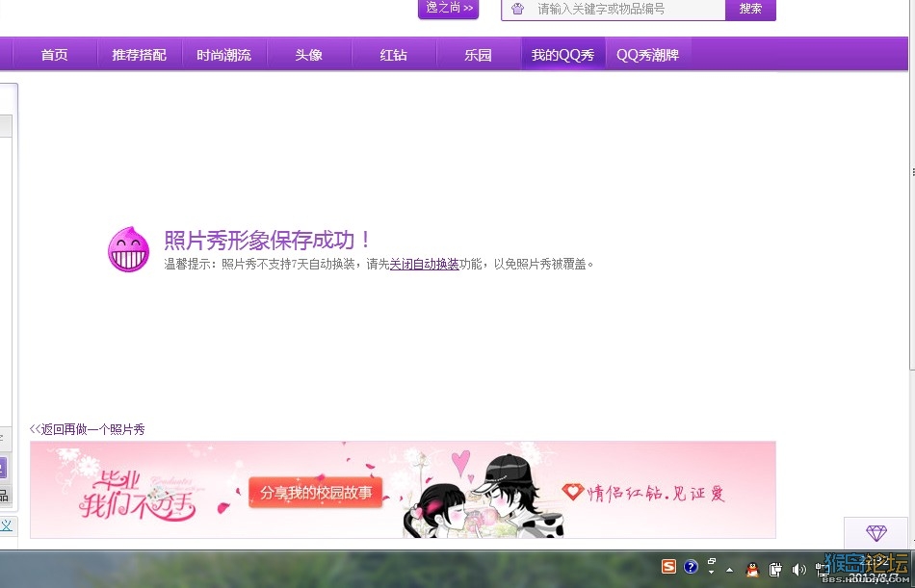Click the 搜索 button
915x588 pixels.
(750, 9)
